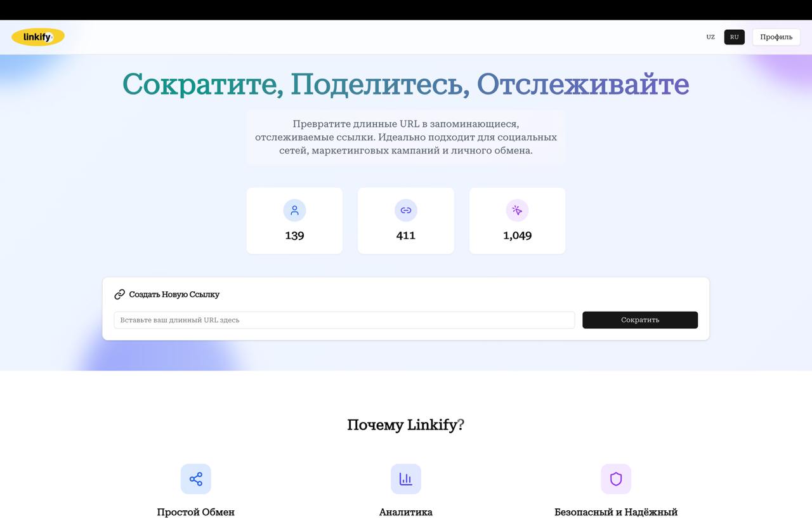Click the Безопасный и Надёжный title
The height and width of the screenshot is (528, 812).
tap(616, 512)
